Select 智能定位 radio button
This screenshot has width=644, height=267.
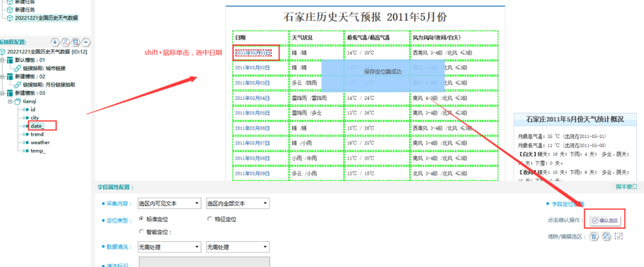[141, 232]
